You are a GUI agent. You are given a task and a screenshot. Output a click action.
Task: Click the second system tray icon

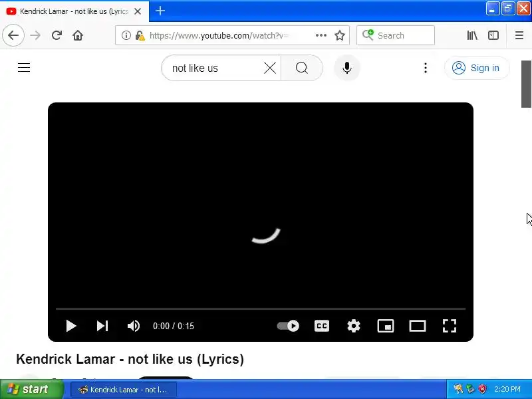tap(470, 389)
